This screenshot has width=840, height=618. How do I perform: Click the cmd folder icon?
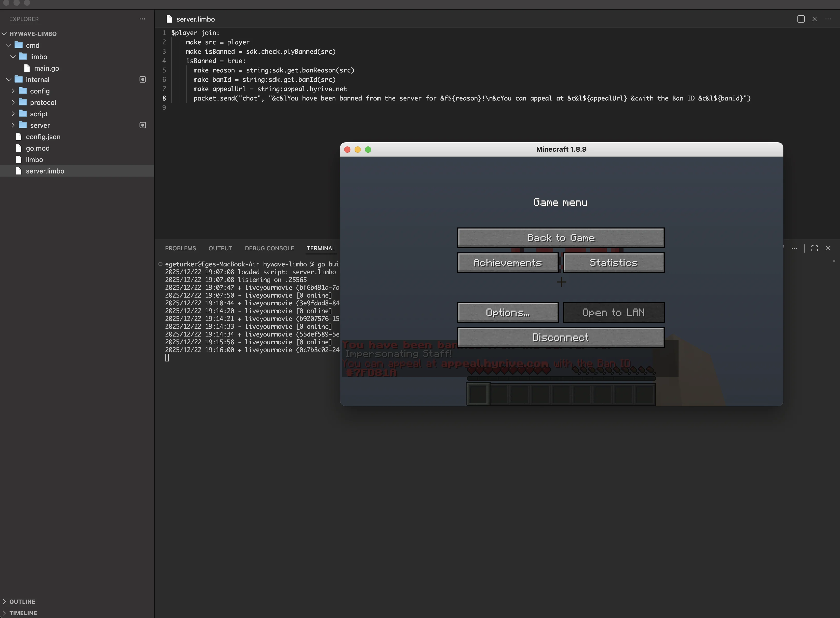(19, 45)
